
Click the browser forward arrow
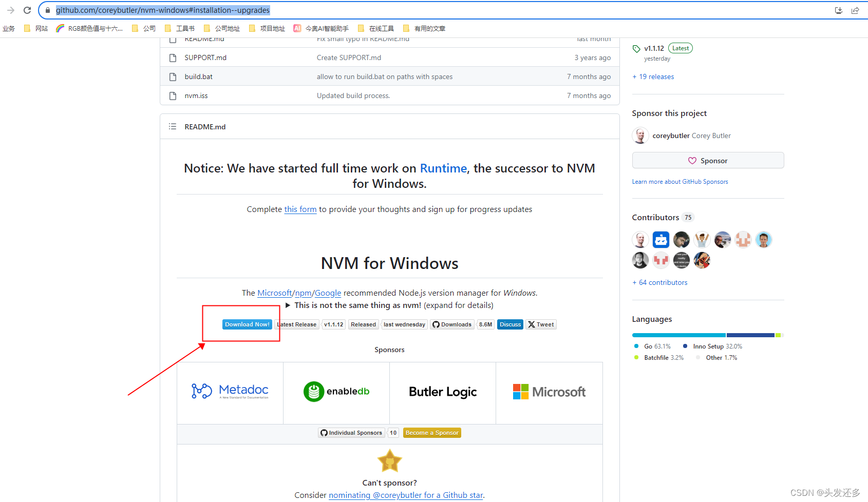click(11, 10)
